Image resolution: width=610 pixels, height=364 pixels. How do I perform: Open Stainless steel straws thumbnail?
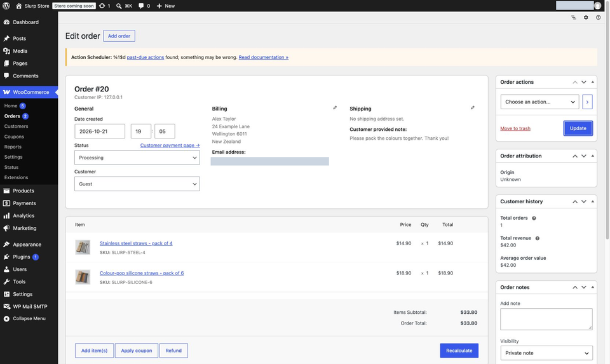tap(83, 247)
